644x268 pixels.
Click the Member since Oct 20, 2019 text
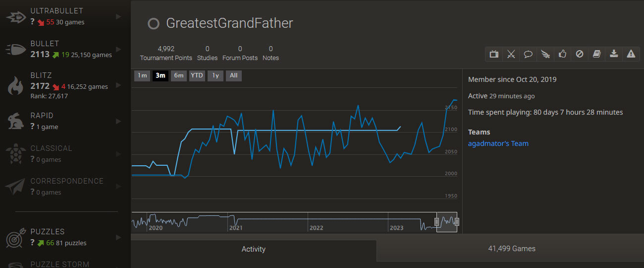512,79
